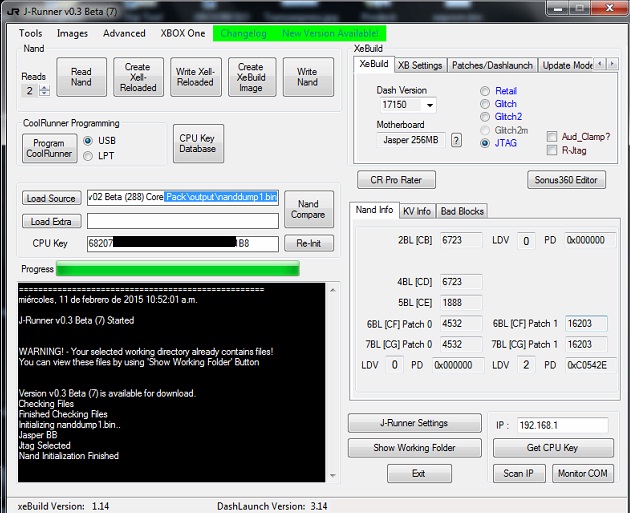This screenshot has height=513, width=630.
Task: Open J-Runner Settings
Action: [414, 423]
